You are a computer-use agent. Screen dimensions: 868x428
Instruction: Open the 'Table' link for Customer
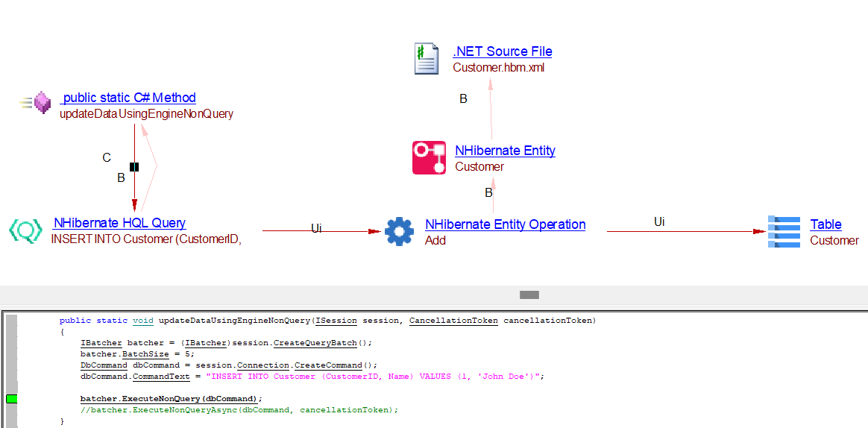coord(825,224)
